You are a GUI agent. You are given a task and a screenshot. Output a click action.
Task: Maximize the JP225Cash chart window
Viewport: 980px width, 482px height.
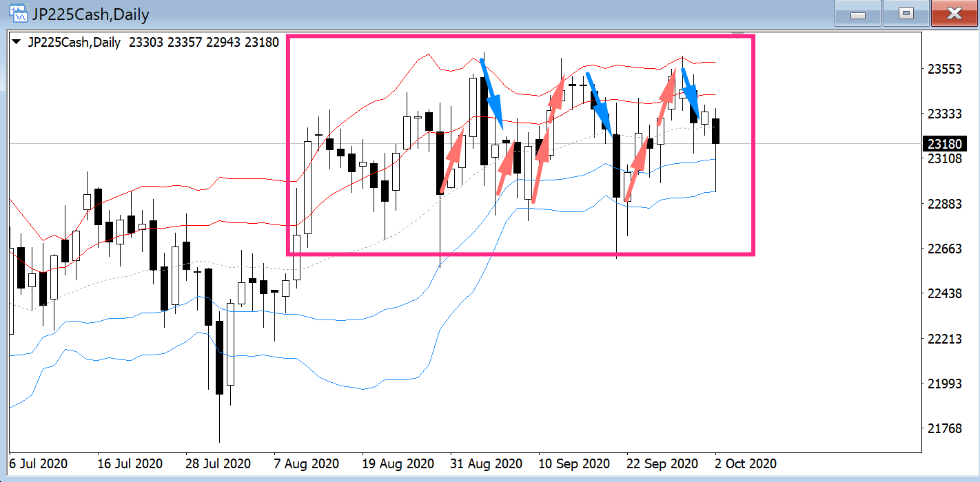click(x=906, y=14)
